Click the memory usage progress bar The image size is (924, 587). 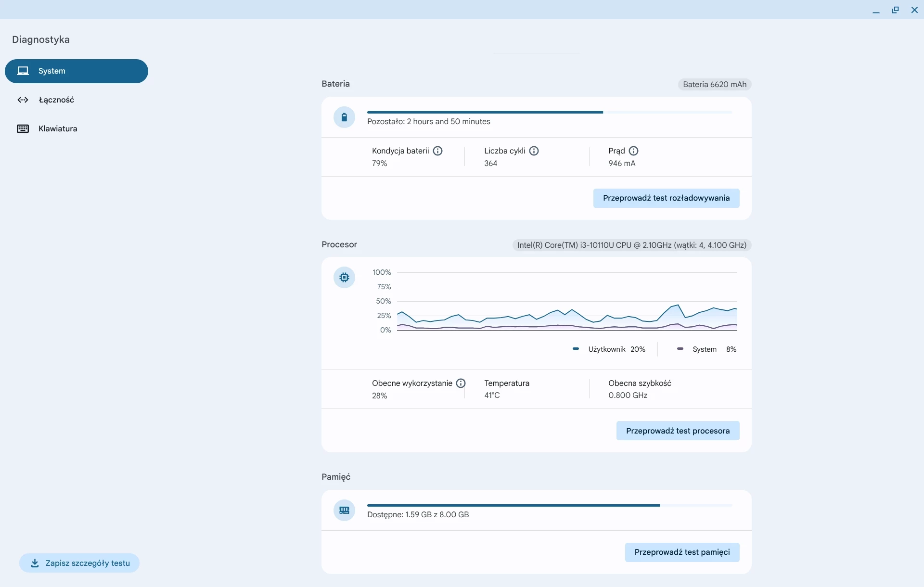[549, 506]
